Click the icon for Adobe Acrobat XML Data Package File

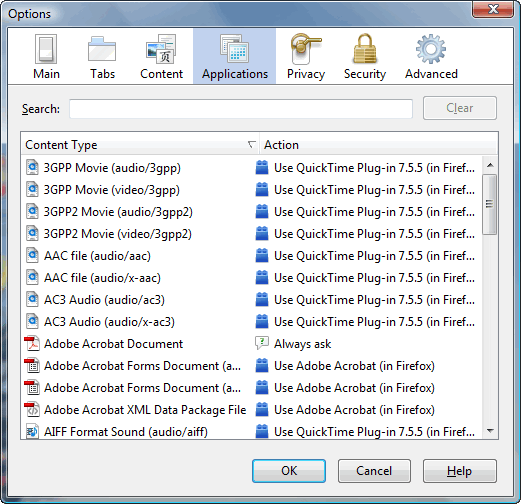[x=32, y=410]
